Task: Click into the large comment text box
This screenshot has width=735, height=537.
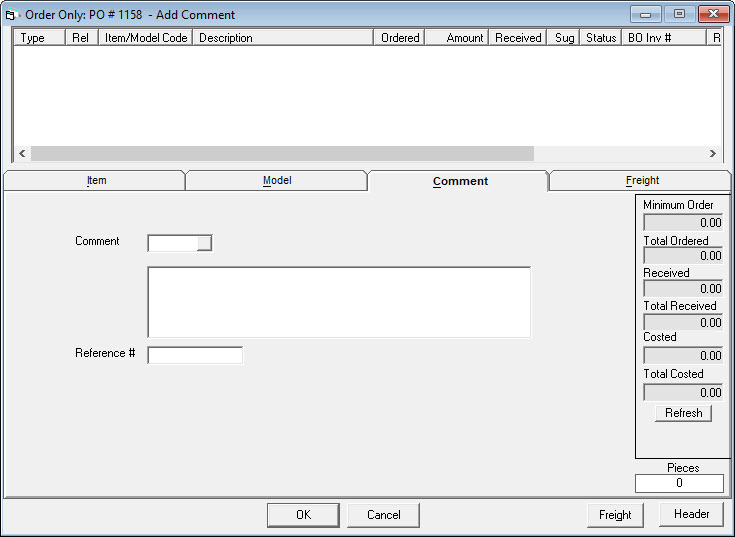Action: tap(339, 302)
